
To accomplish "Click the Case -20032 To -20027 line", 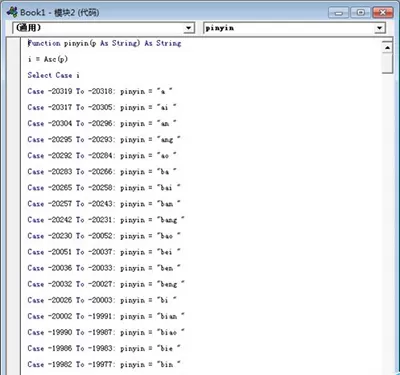I will click(106, 284).
